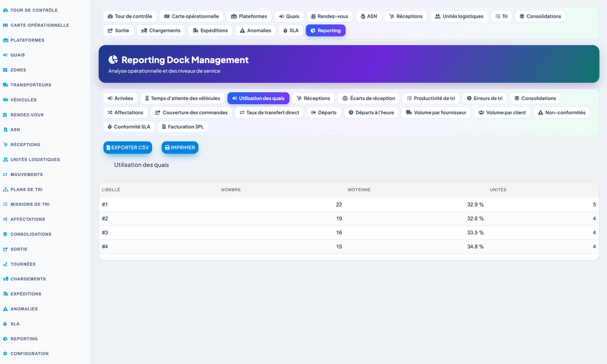The height and width of the screenshot is (364, 607).
Task: Open the Conformité SLA report
Action: (129, 126)
